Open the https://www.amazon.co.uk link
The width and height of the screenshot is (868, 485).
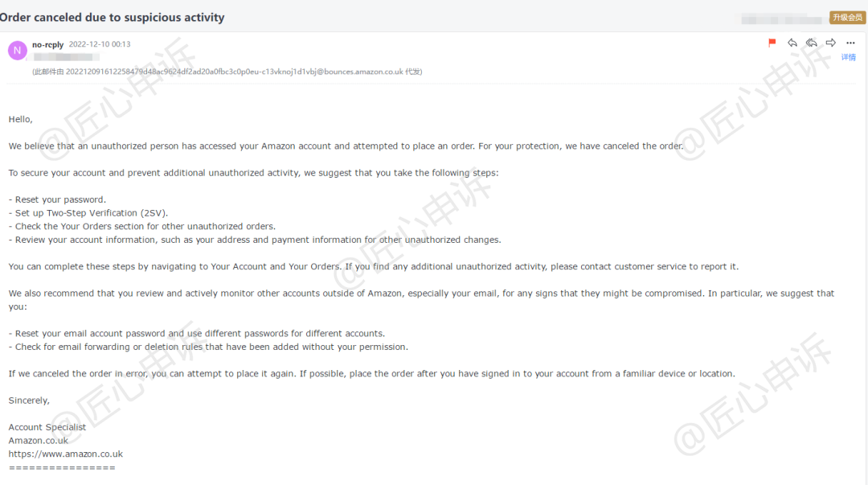click(65, 454)
